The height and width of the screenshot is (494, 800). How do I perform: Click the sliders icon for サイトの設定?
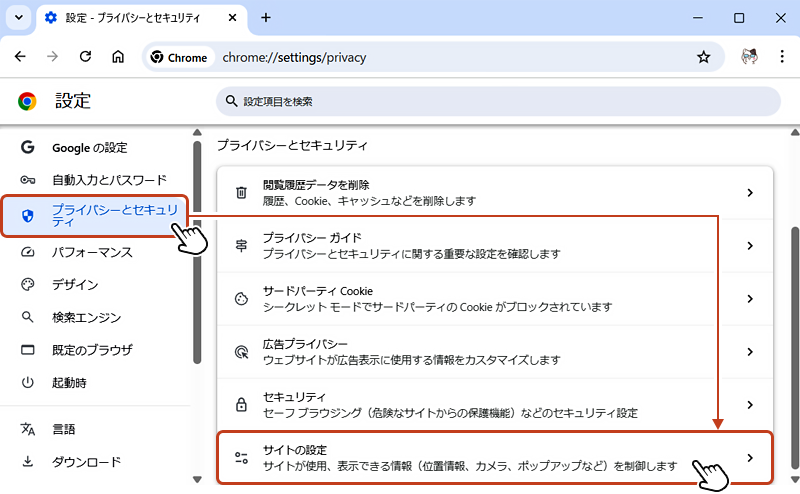pos(241,458)
